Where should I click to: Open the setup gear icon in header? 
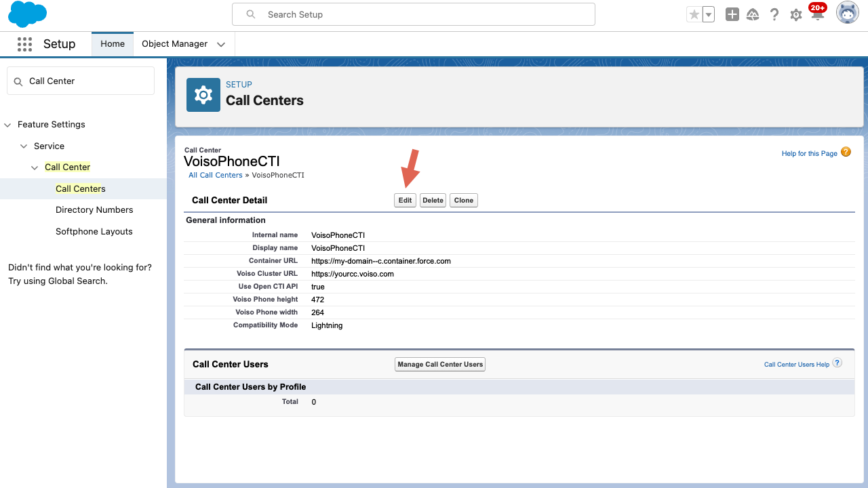pyautogui.click(x=796, y=15)
